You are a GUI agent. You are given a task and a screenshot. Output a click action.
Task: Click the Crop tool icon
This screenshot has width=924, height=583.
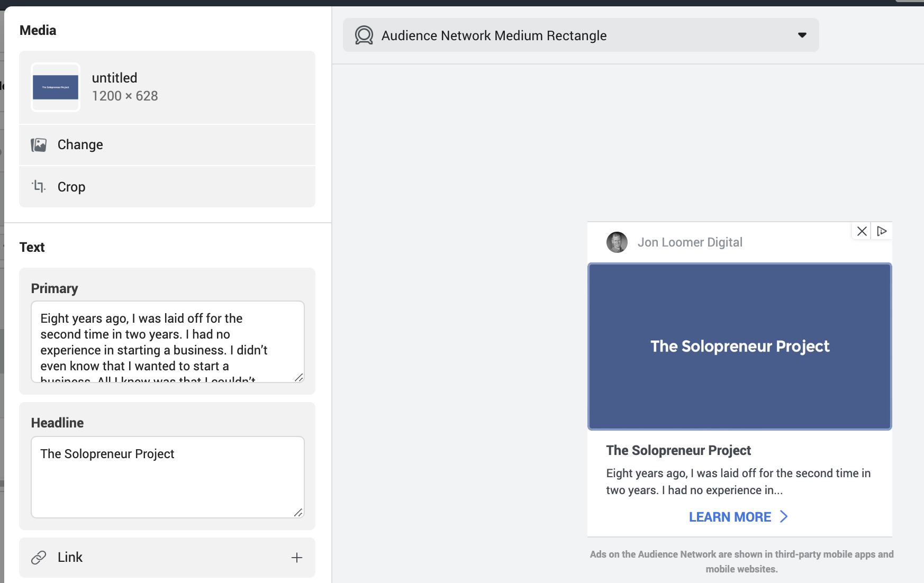tap(39, 186)
